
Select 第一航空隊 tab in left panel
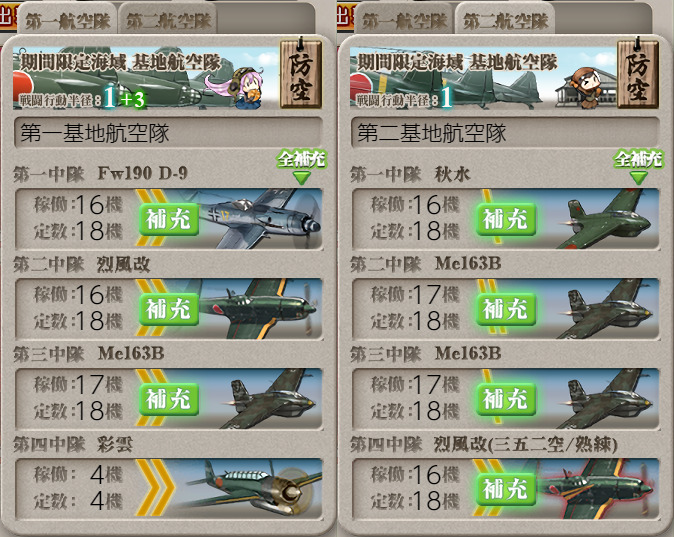tap(67, 21)
